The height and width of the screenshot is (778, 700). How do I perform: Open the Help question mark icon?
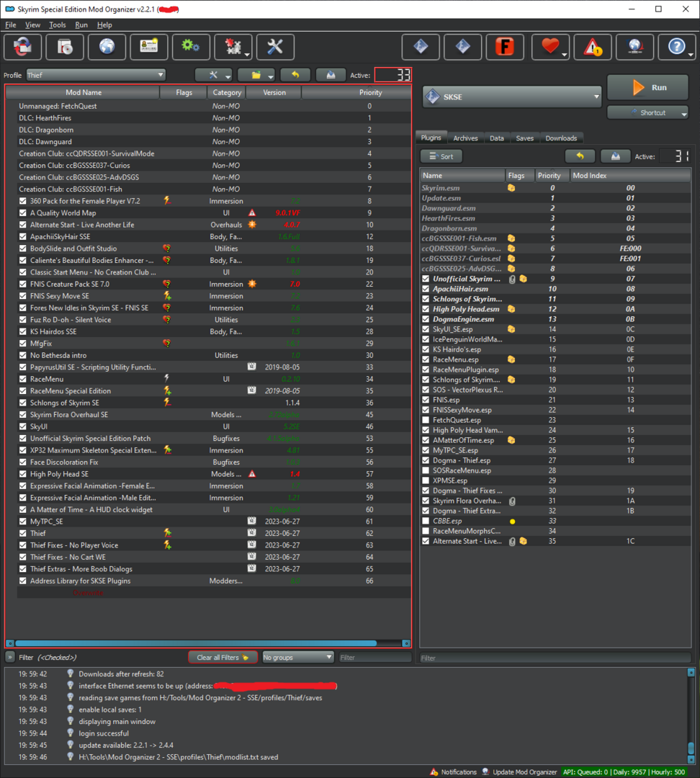click(677, 47)
